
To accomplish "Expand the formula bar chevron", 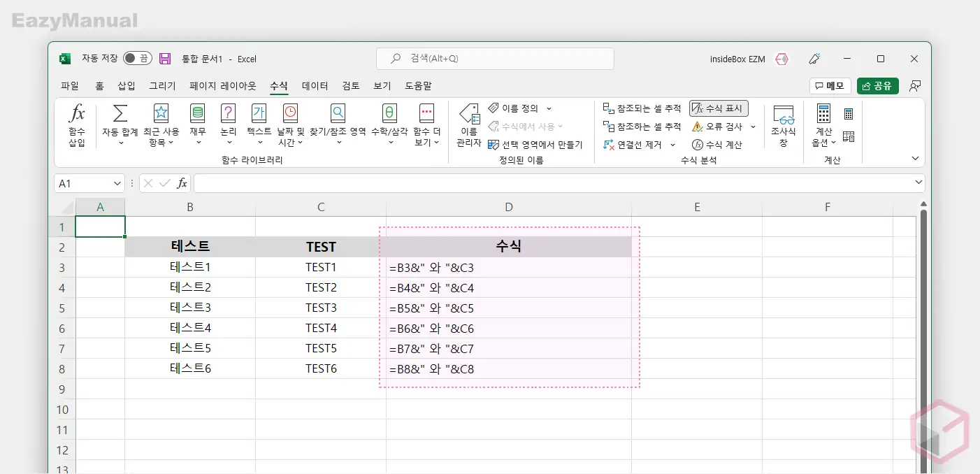I will 918,182.
